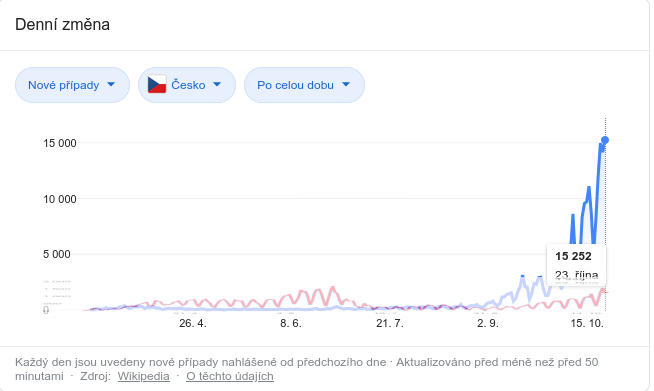Open the O těchto údajích link
This screenshot has width=654, height=391.
coord(230,376)
